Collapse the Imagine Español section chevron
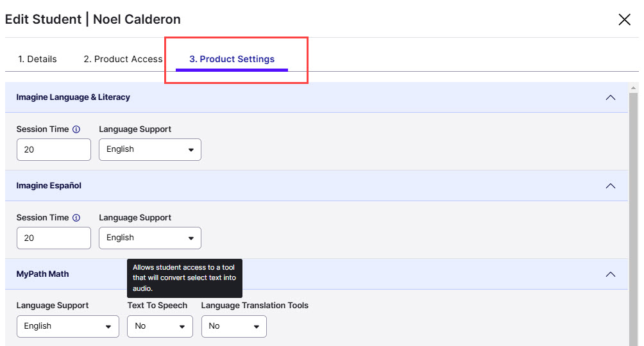 (610, 186)
